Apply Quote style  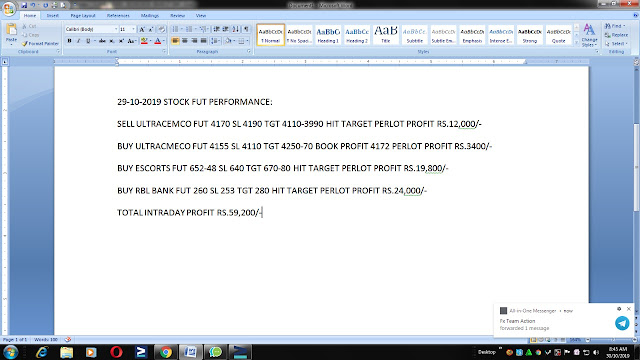pyautogui.click(x=558, y=35)
